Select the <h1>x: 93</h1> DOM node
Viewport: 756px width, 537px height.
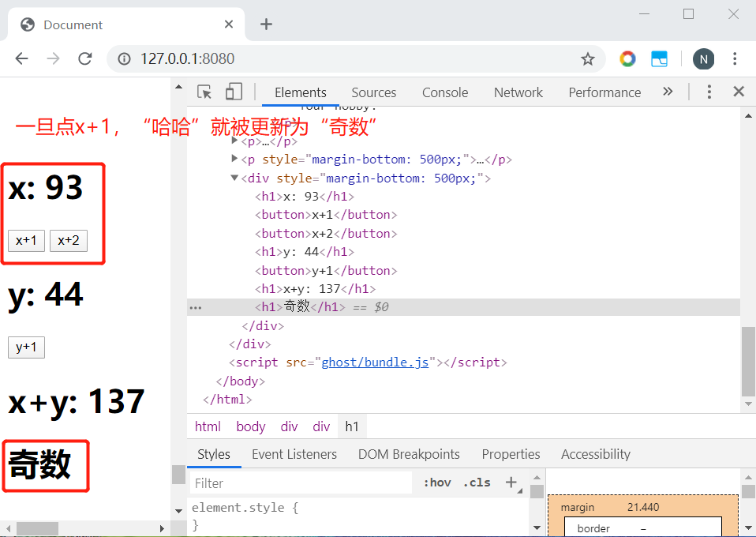click(x=305, y=197)
